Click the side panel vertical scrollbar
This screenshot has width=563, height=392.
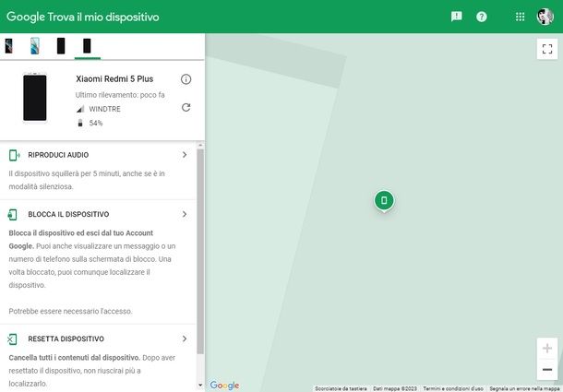coord(200,251)
